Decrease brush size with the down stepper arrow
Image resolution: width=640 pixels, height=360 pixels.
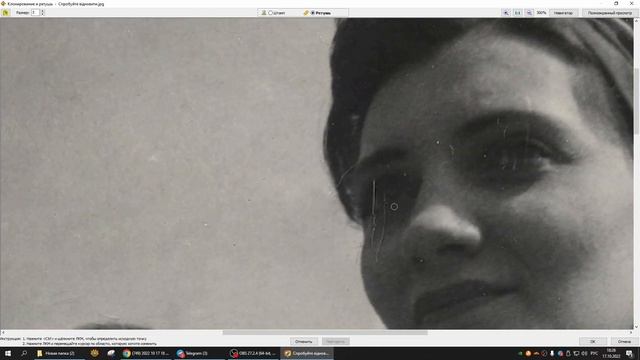[x=42, y=14]
